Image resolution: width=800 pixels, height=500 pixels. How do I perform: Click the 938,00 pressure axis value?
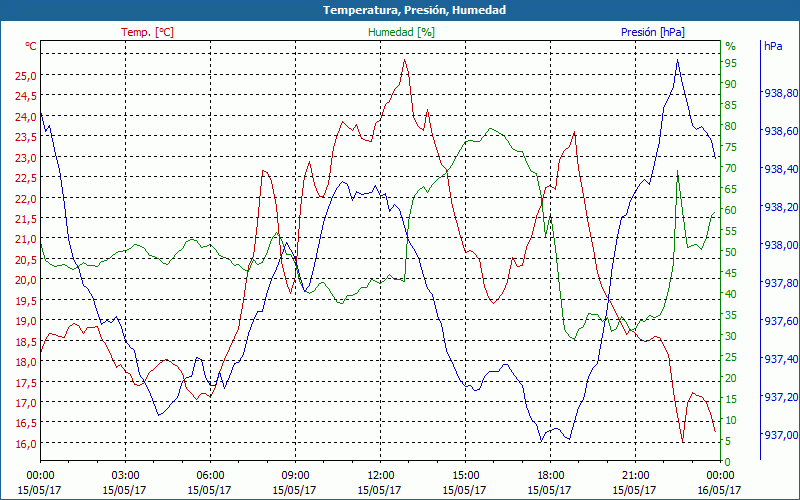coord(781,245)
